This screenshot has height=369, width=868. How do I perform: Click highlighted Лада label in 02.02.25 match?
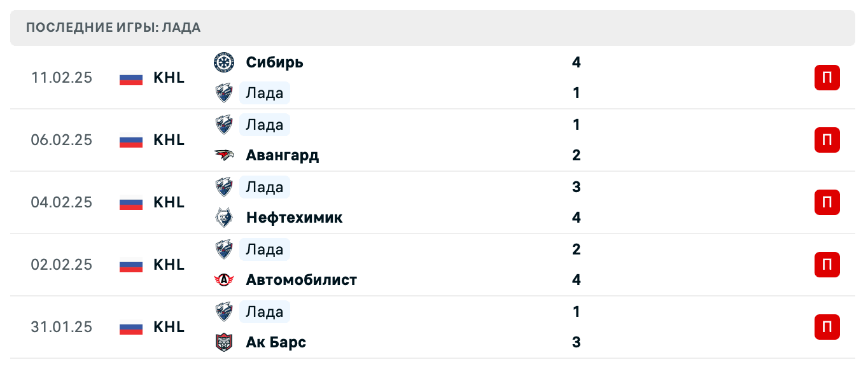click(265, 249)
